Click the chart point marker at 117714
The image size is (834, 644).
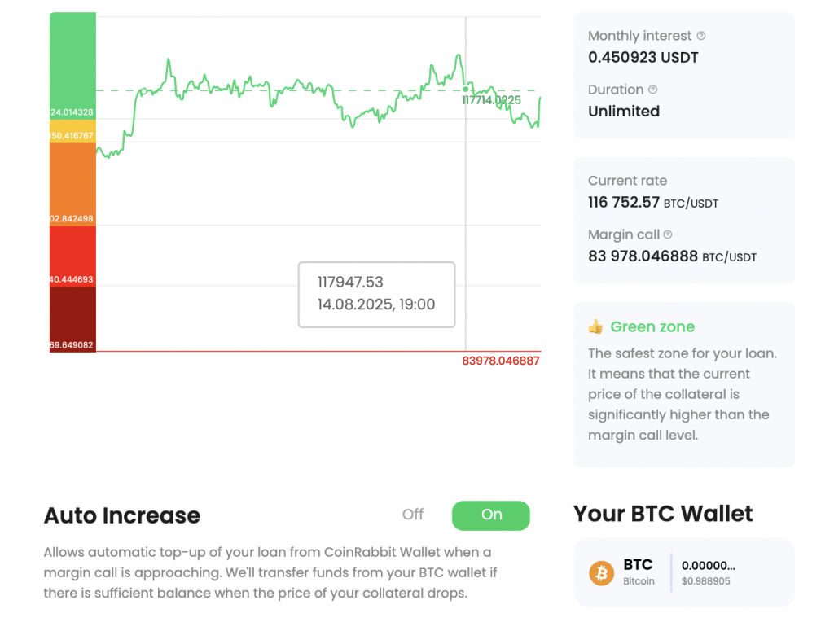pos(465,90)
